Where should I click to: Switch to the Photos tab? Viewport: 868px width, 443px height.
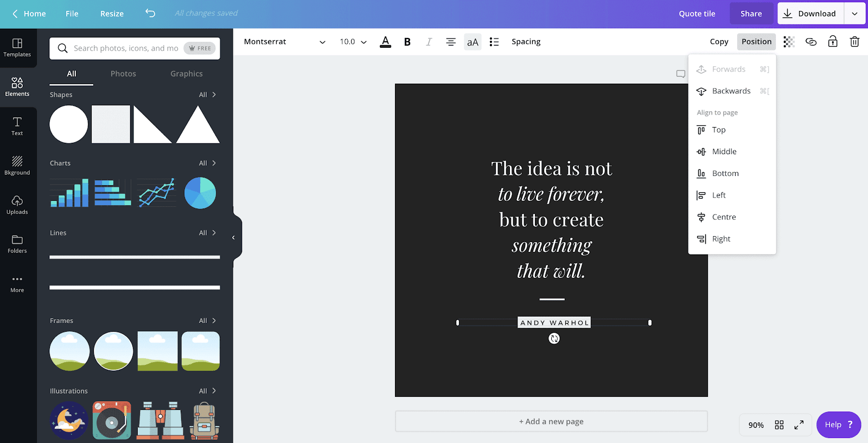[x=123, y=74]
